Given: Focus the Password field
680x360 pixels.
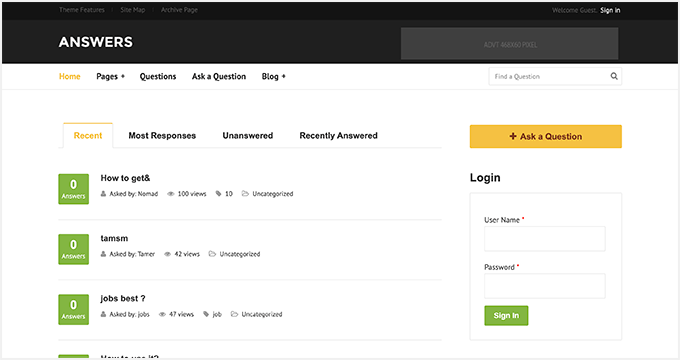Looking at the screenshot, I should pyautogui.click(x=545, y=286).
